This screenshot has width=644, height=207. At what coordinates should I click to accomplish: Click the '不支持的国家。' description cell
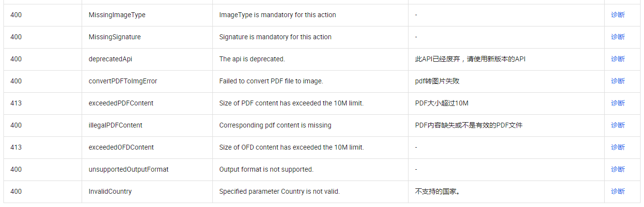click(506, 192)
